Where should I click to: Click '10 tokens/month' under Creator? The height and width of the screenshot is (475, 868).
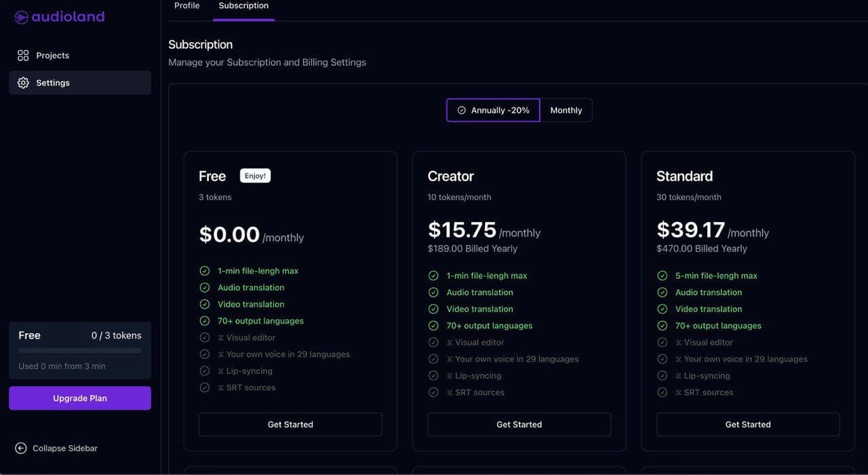point(459,197)
